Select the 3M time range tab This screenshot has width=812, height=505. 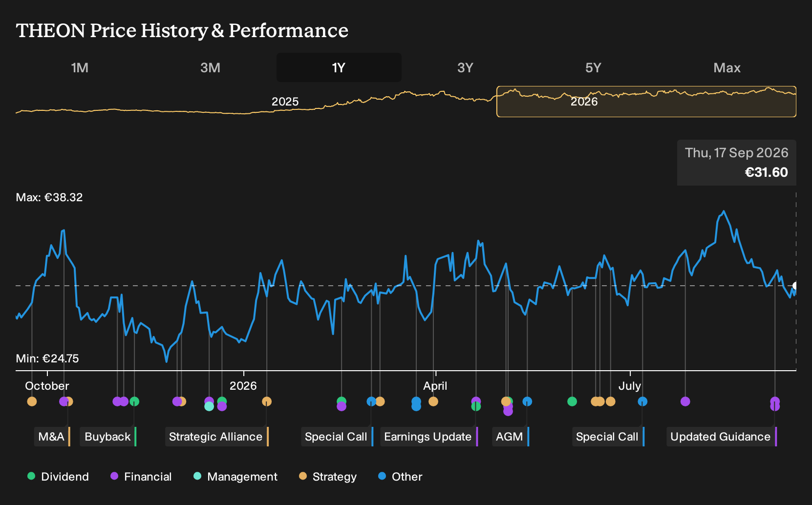click(210, 67)
